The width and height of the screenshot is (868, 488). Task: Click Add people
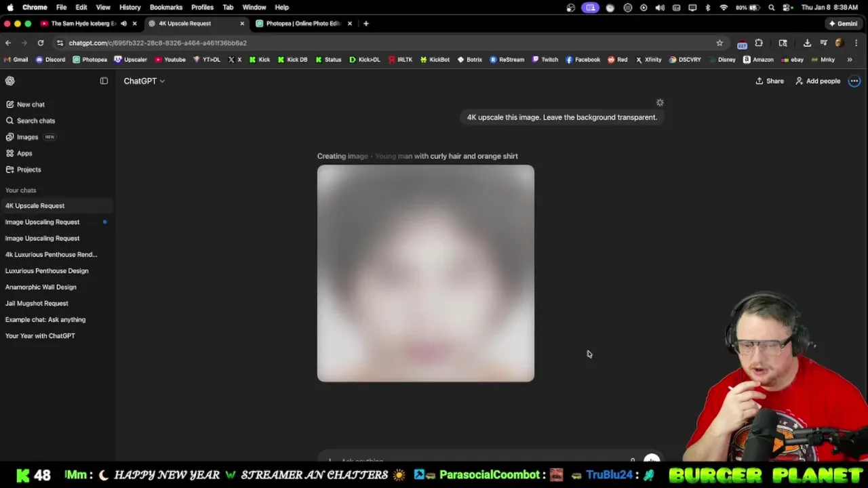(x=818, y=81)
